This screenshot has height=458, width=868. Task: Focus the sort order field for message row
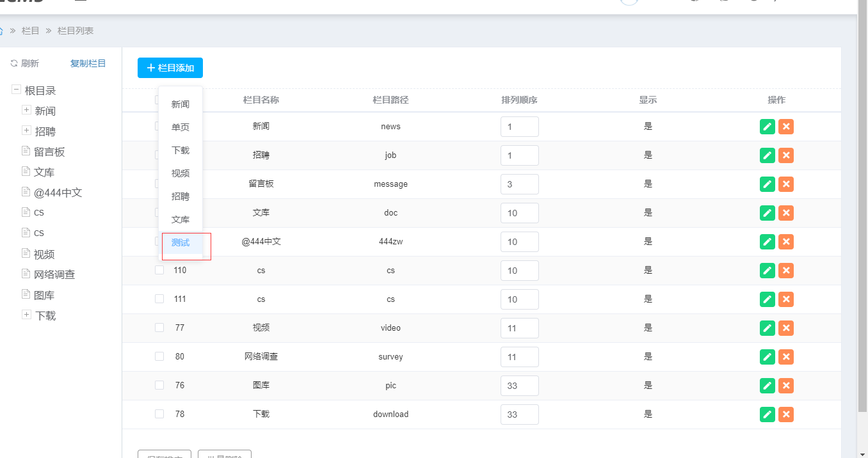coord(520,184)
